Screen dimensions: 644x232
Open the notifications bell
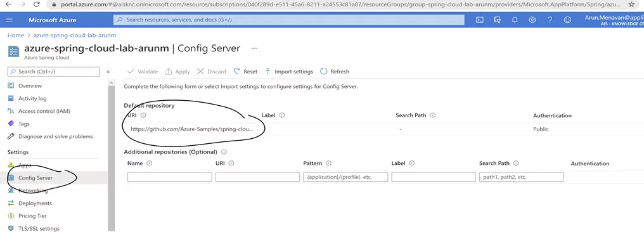tap(515, 20)
